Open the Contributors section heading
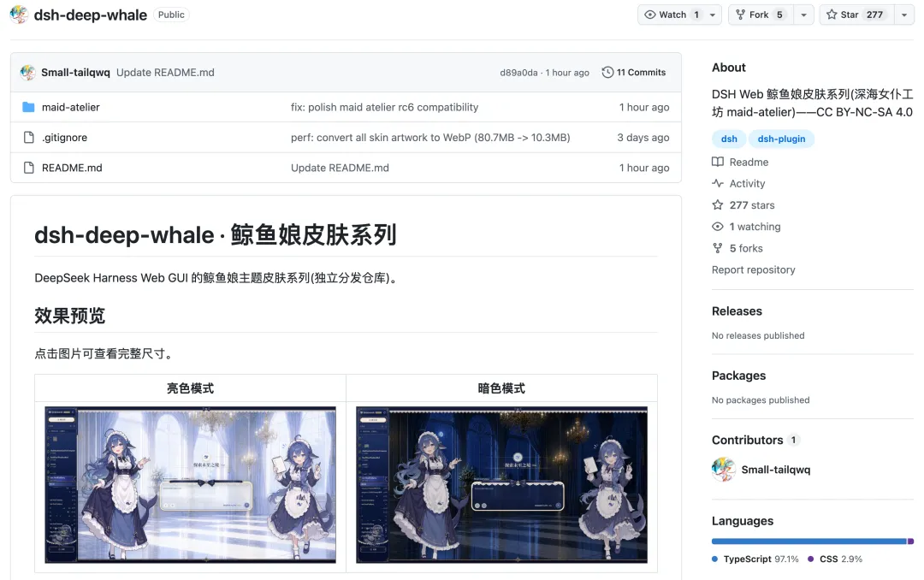 (747, 440)
